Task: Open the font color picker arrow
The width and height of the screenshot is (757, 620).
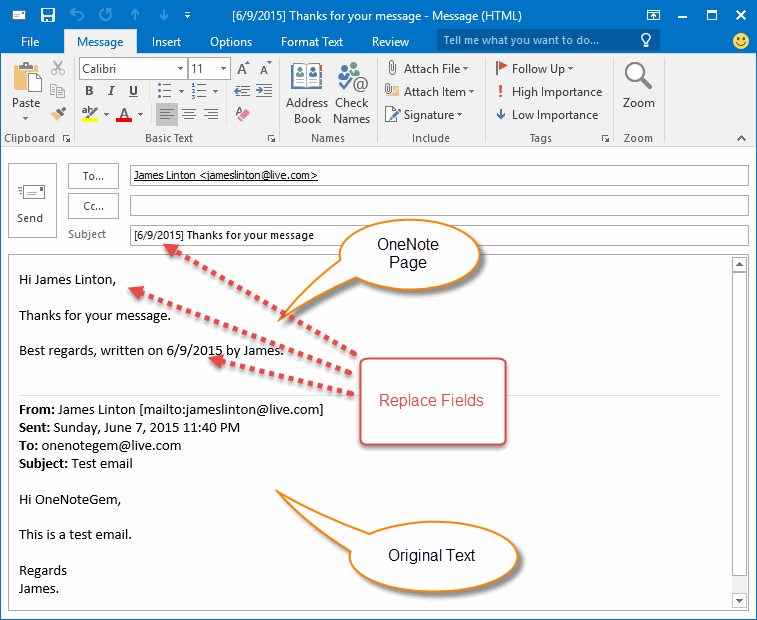Action: 142,115
